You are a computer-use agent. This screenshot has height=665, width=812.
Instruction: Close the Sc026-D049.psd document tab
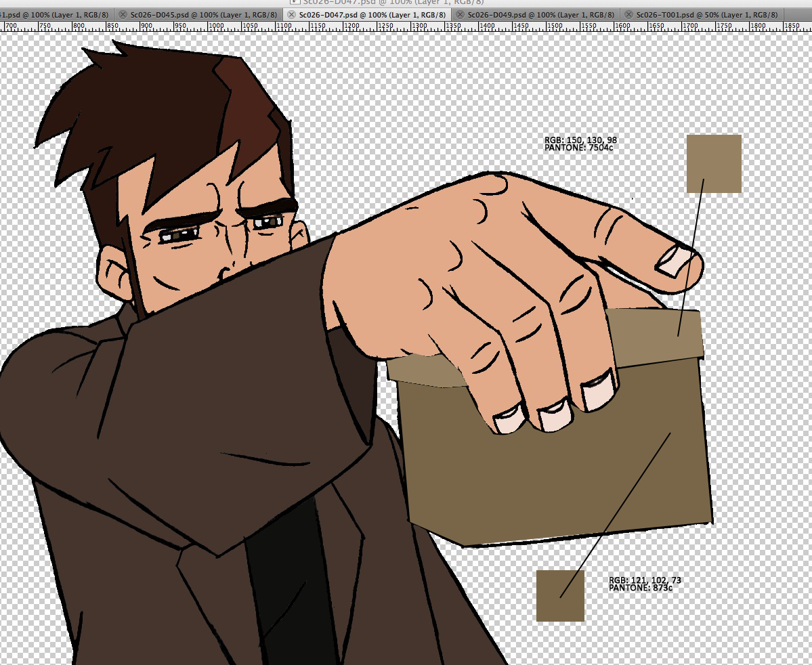461,14
